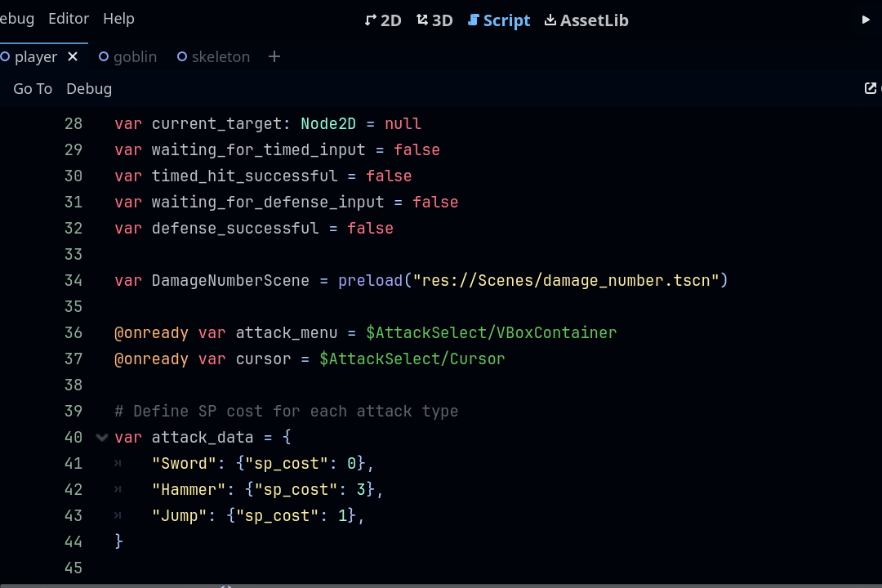The width and height of the screenshot is (882, 588).
Task: Open the AssetLib browser
Action: point(586,20)
